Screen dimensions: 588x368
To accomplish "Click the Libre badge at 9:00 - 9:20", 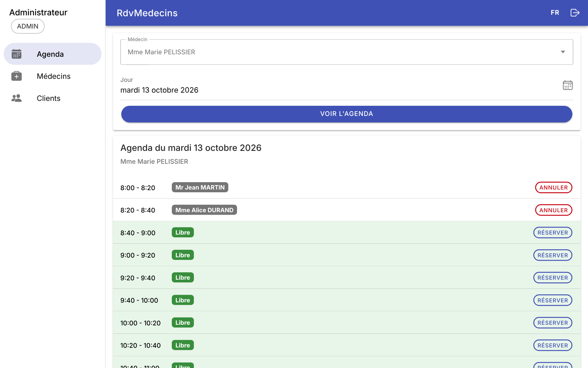I will [183, 255].
